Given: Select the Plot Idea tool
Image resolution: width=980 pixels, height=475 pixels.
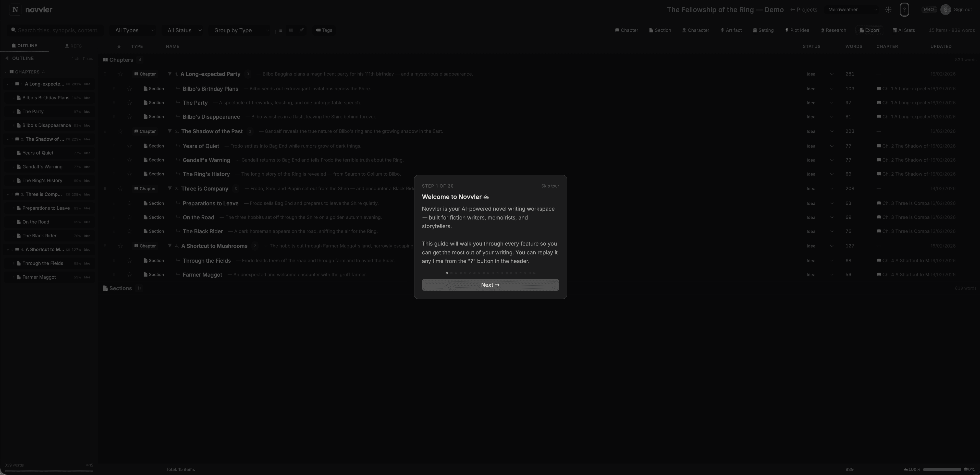Looking at the screenshot, I should click(x=797, y=30).
